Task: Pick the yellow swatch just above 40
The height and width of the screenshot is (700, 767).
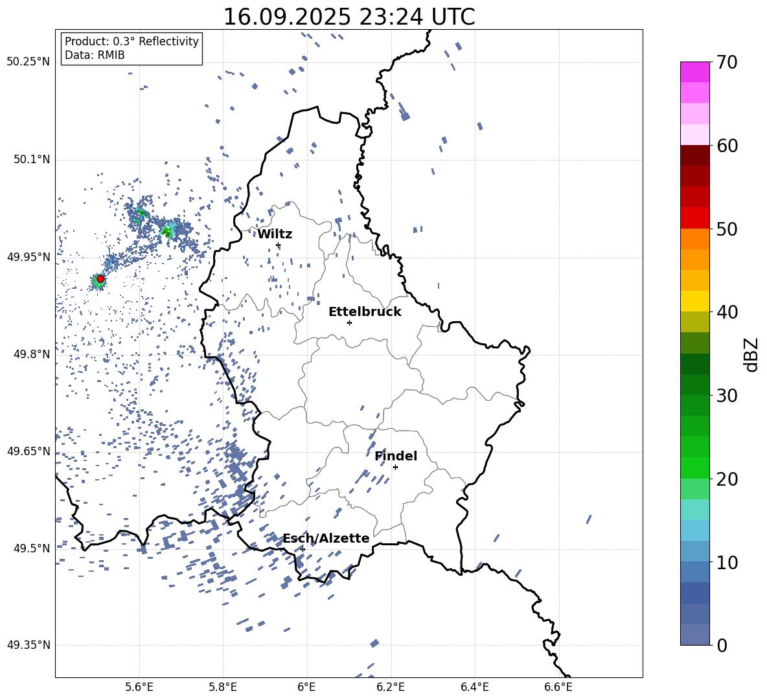Action: [x=694, y=301]
